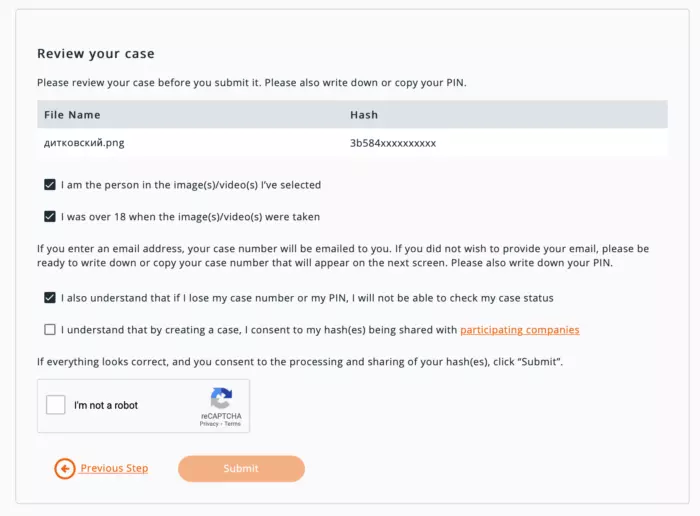Tick the "I'm not a robot" box
This screenshot has width=700, height=516.
pyautogui.click(x=57, y=405)
